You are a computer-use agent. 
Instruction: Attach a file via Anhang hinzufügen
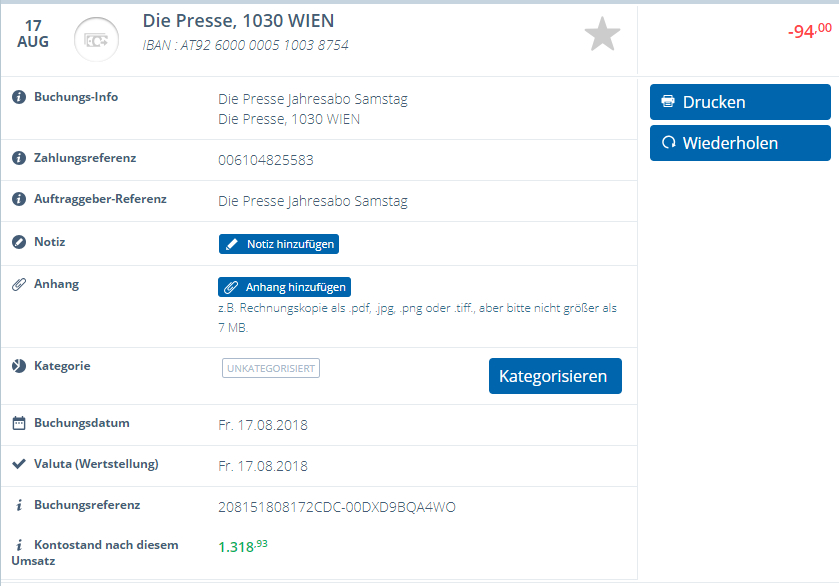pyautogui.click(x=284, y=287)
